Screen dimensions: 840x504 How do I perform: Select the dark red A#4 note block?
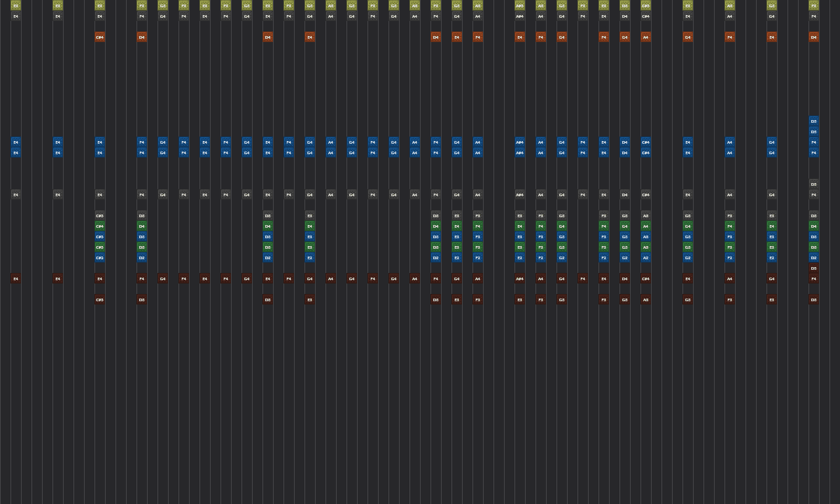[x=520, y=278]
